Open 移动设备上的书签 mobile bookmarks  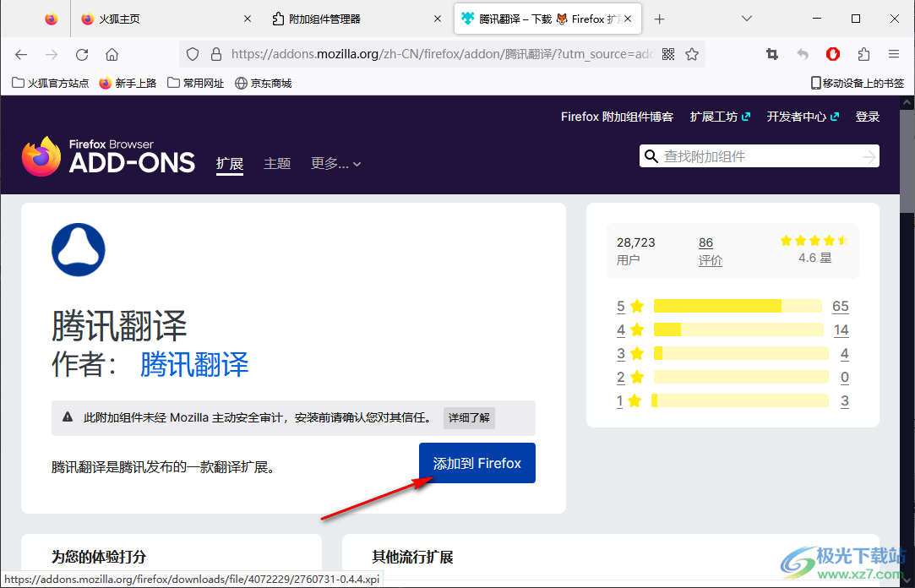coord(858,84)
